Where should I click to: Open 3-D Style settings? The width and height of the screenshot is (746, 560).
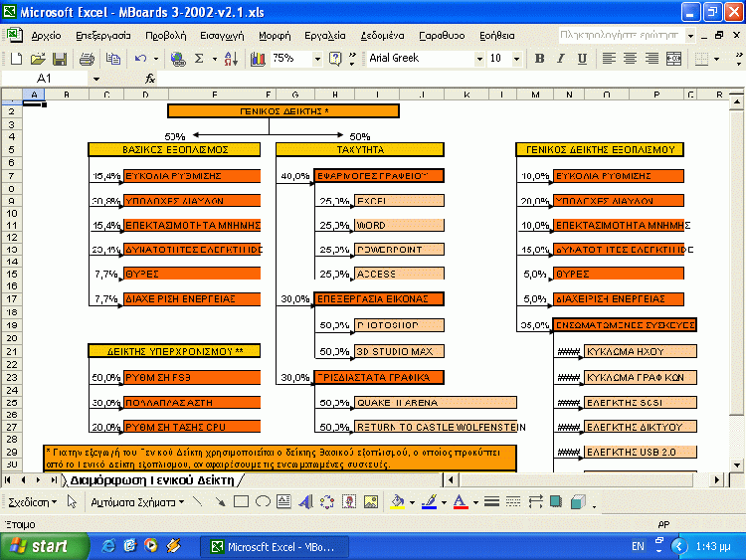pyautogui.click(x=578, y=501)
